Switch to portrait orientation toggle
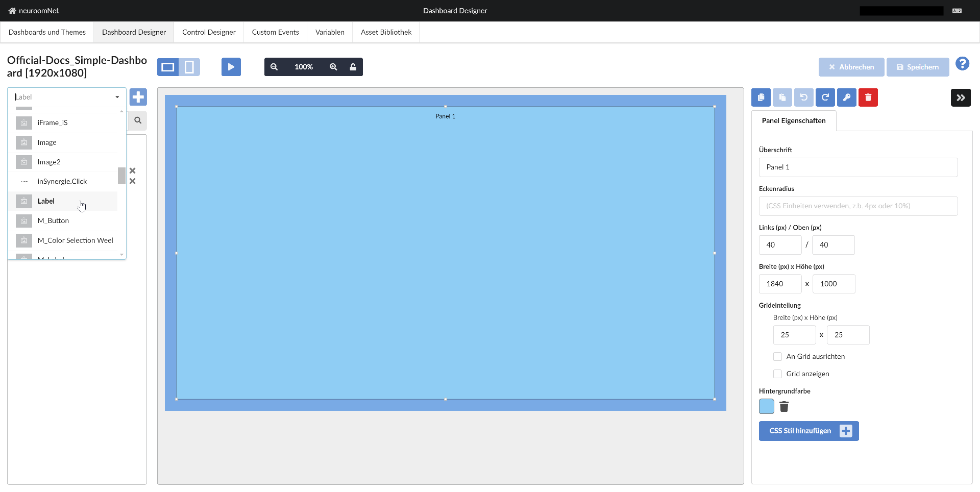The image size is (980, 492). click(189, 66)
